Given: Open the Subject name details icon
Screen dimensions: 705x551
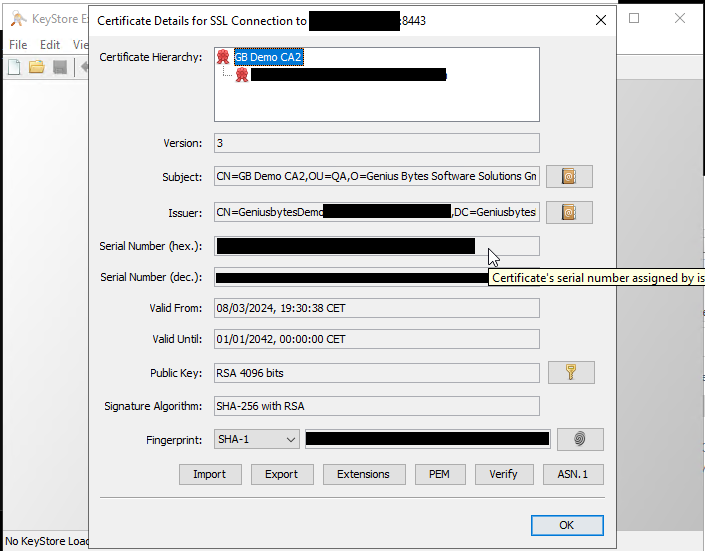Looking at the screenshot, I should (569, 176).
